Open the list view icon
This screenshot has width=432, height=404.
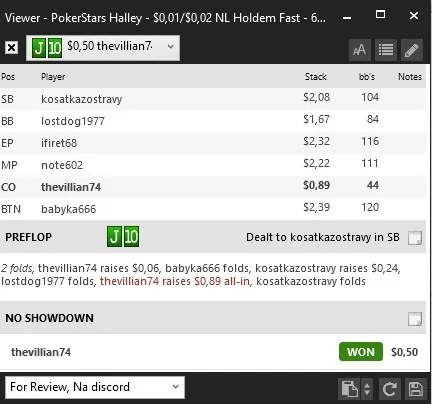[x=386, y=50]
